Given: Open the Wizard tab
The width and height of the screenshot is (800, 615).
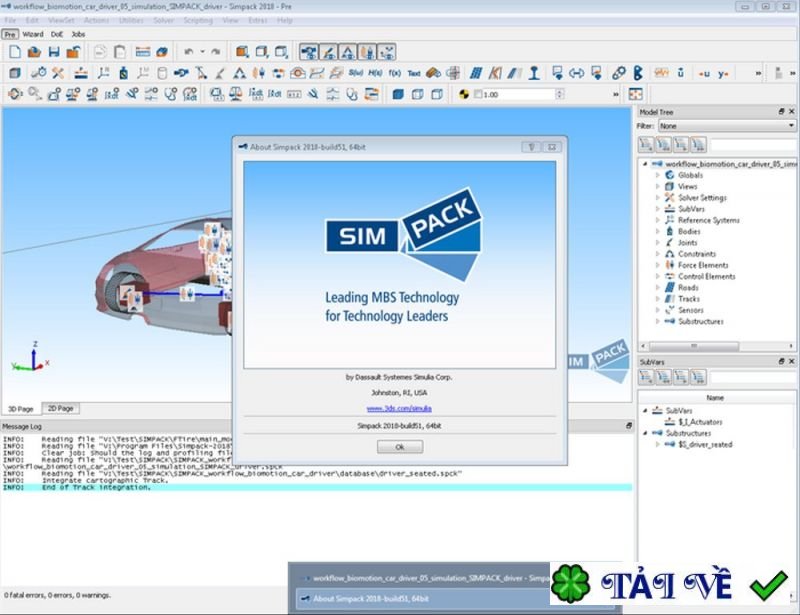Looking at the screenshot, I should tap(33, 33).
